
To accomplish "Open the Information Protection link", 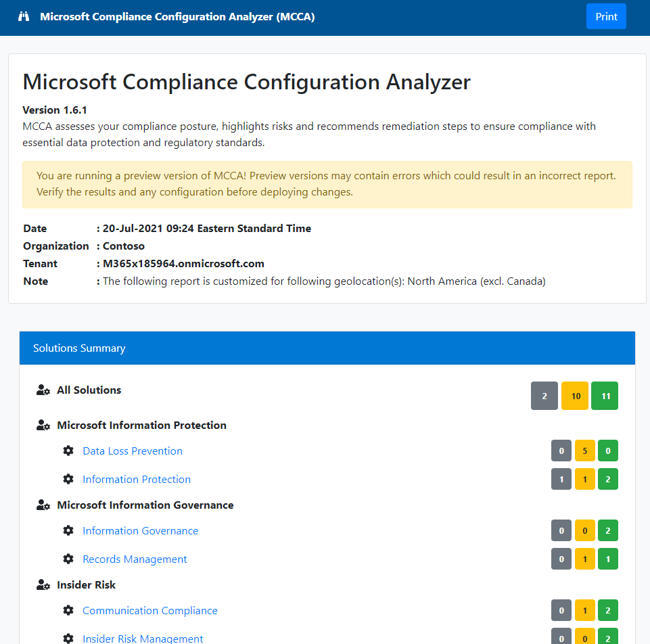I will pyautogui.click(x=137, y=479).
